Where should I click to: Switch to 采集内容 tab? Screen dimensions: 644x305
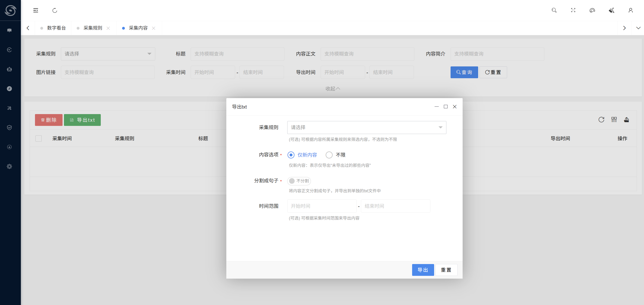[x=138, y=28]
